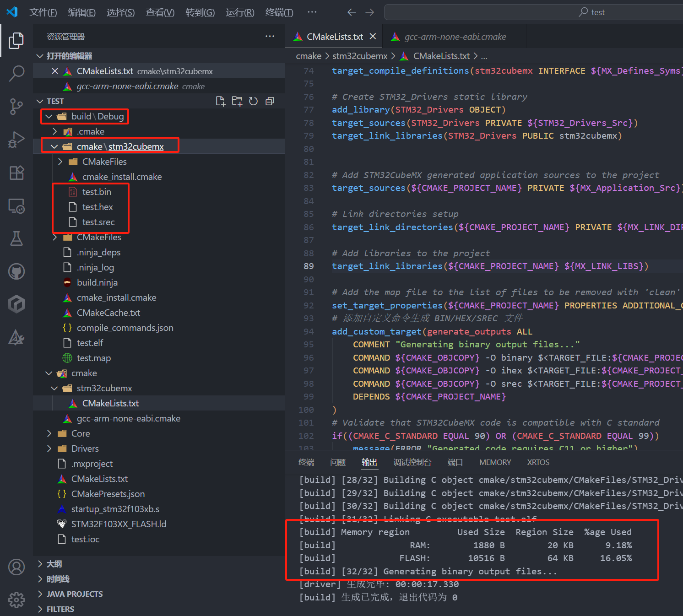The image size is (683, 616).
Task: Open the 转到(G) menu
Action: (200, 12)
